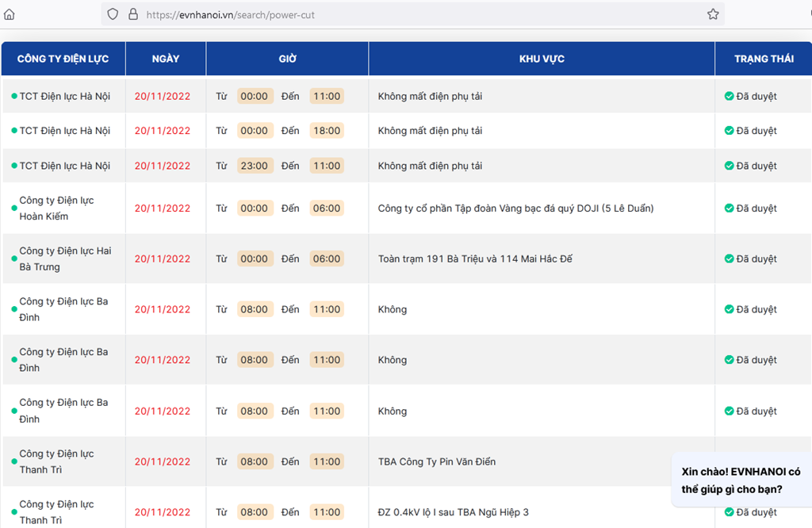Screen dimensions: 812x528
Task: Click the GIỜ column header
Action: point(287,59)
